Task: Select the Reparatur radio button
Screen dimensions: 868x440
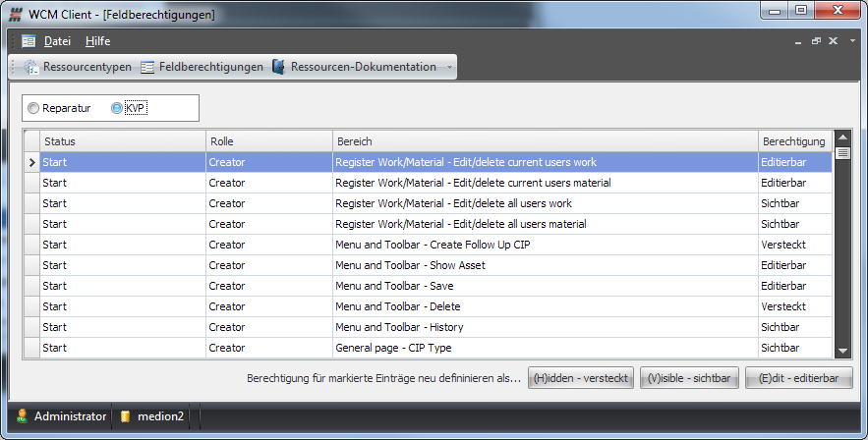Action: coord(34,108)
